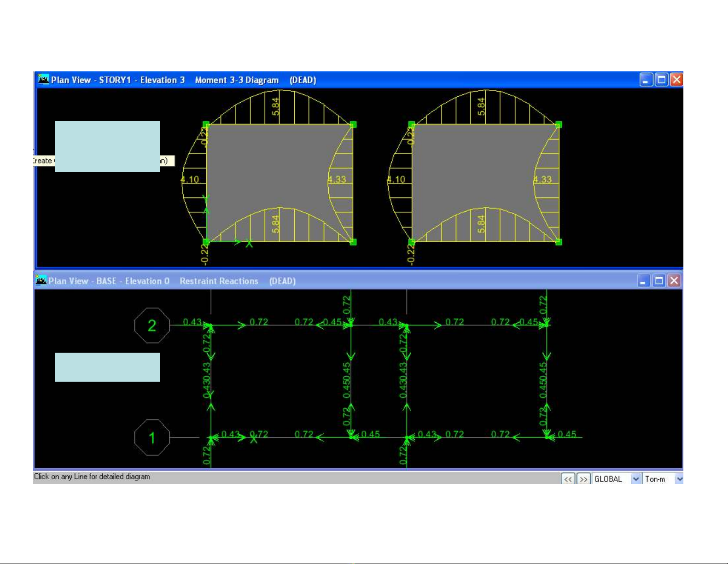Click the STORY1 Moment 3-3 Diagram title bar
728x564 pixels.
click(414, 80)
